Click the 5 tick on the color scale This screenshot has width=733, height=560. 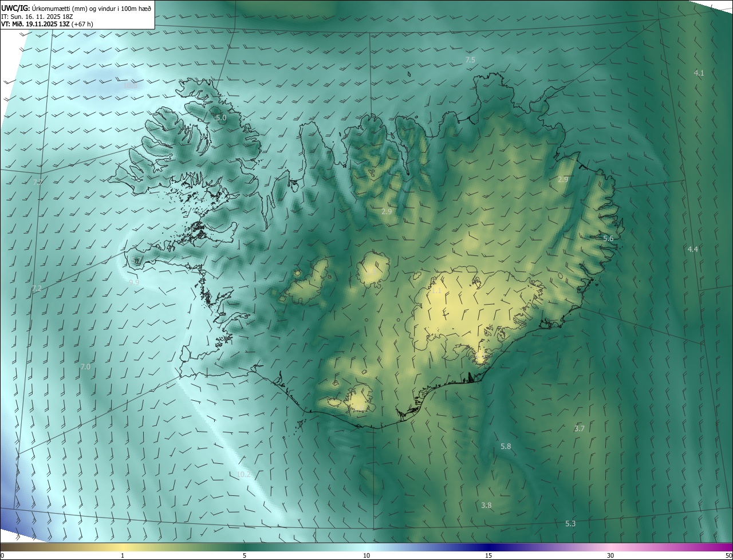point(245,555)
